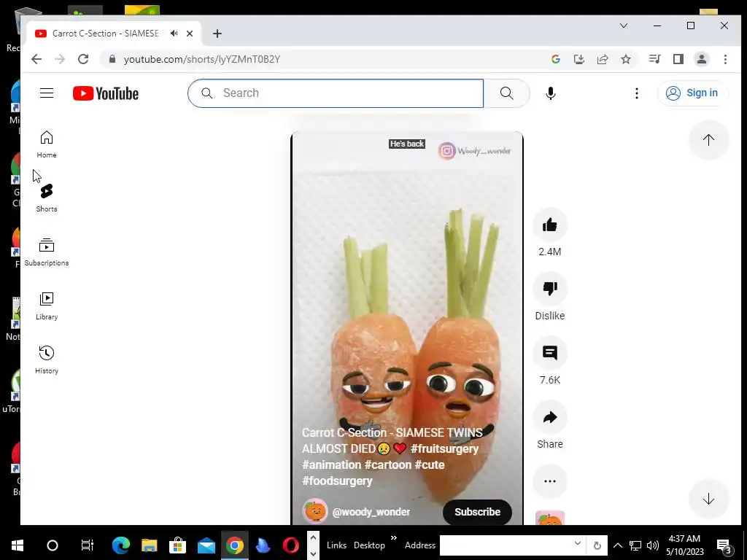Viewport: 747px width, 560px height.
Task: Open Library in sidebar
Action: tap(47, 306)
